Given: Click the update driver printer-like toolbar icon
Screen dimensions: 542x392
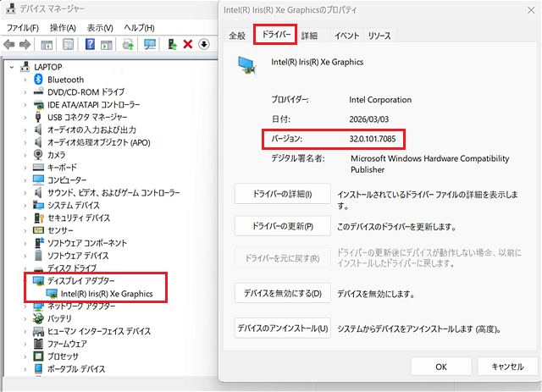Looking at the screenshot, I should pyautogui.click(x=128, y=44).
